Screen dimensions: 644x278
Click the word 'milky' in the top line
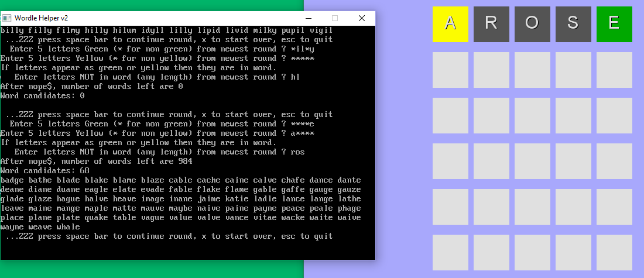pos(265,30)
